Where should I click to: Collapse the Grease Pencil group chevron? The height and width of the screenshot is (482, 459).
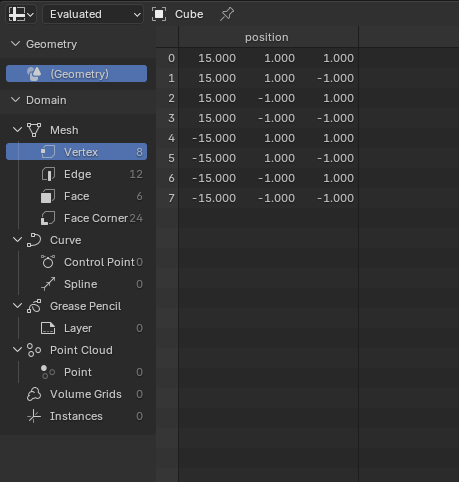[17, 306]
